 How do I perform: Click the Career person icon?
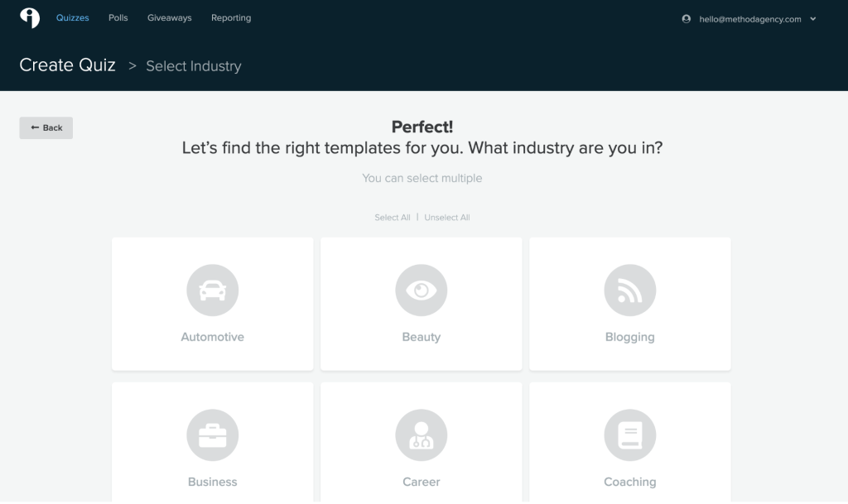tap(422, 435)
